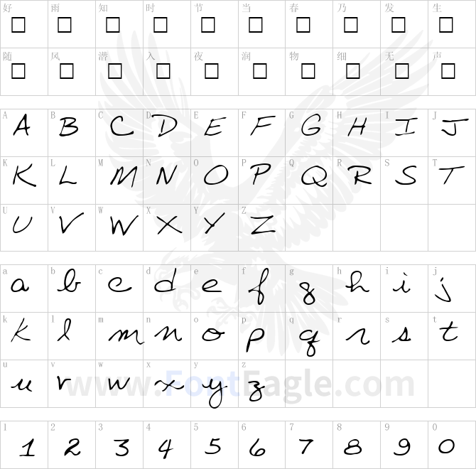The width and height of the screenshot is (476, 469).
Task: Select the uppercase Z glyph cell
Action: [x=262, y=227]
